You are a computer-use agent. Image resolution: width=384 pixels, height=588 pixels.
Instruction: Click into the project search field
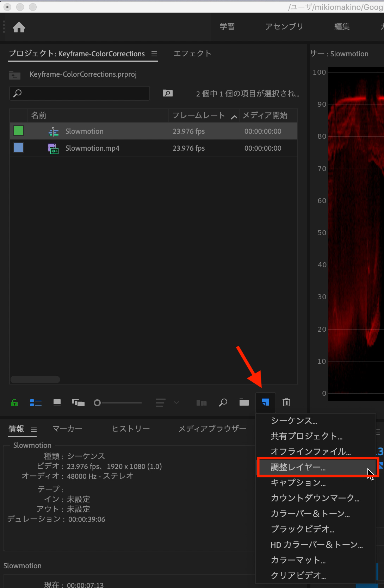pos(80,93)
